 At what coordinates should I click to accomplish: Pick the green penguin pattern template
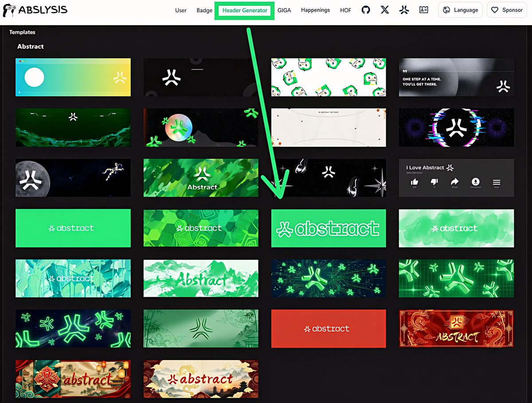329,77
